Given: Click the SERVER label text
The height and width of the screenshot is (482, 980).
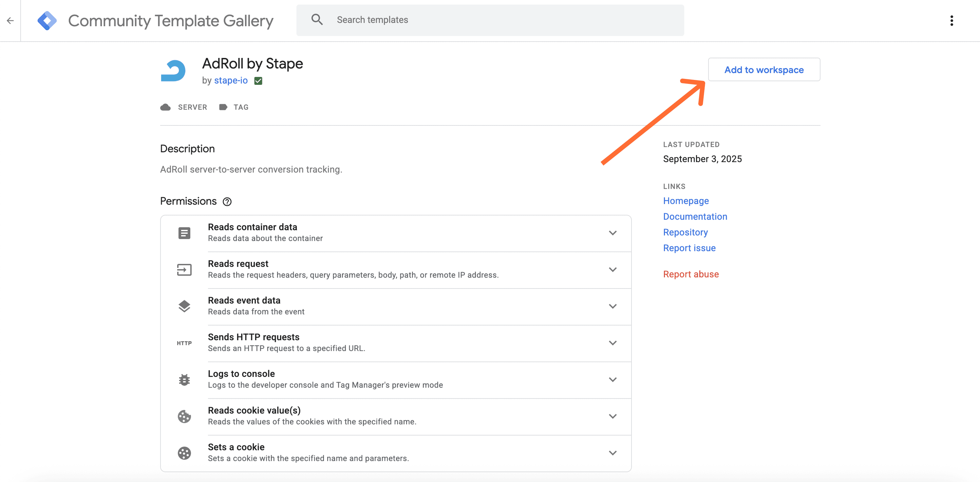Looking at the screenshot, I should 193,107.
